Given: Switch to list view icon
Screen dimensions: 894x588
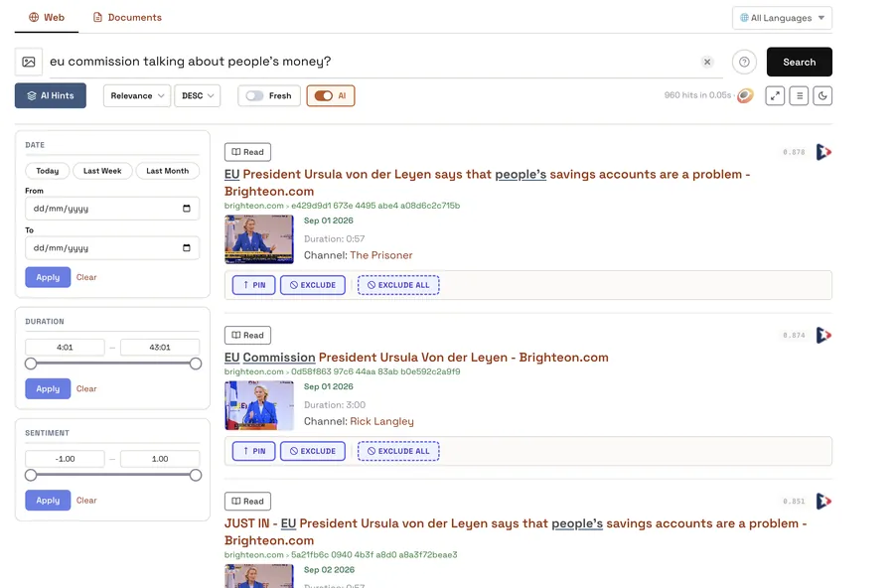Looking at the screenshot, I should [799, 95].
